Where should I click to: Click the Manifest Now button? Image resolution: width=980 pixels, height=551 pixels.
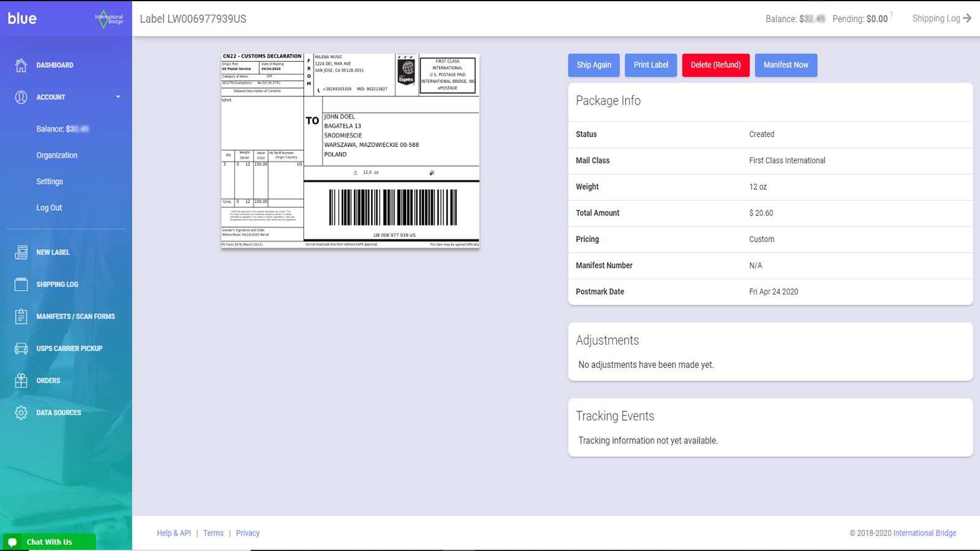click(786, 65)
